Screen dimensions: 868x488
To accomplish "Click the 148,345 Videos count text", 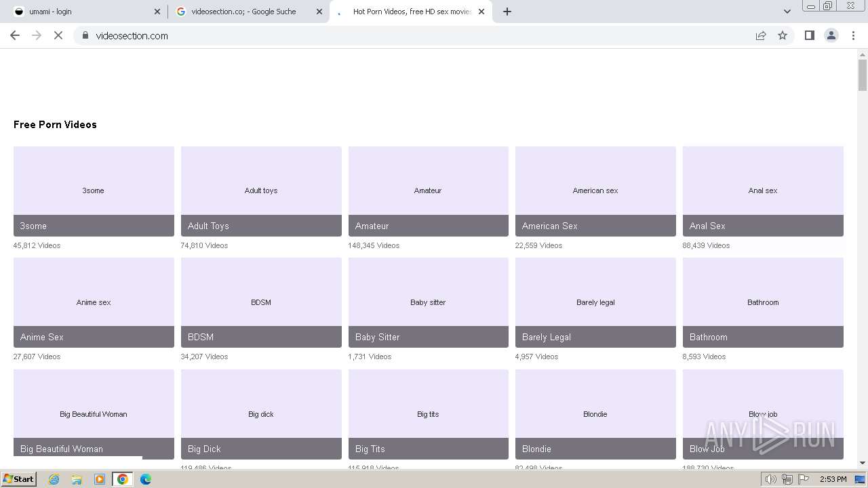I will 374,245.
